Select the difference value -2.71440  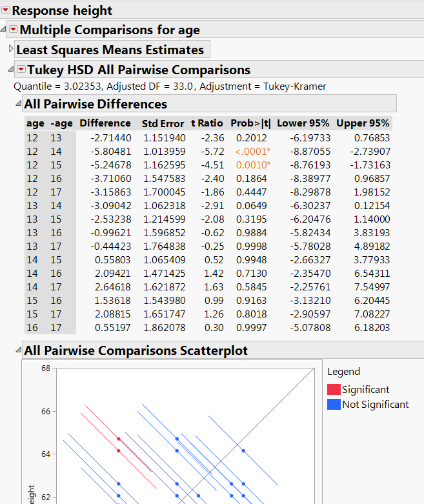(x=111, y=138)
